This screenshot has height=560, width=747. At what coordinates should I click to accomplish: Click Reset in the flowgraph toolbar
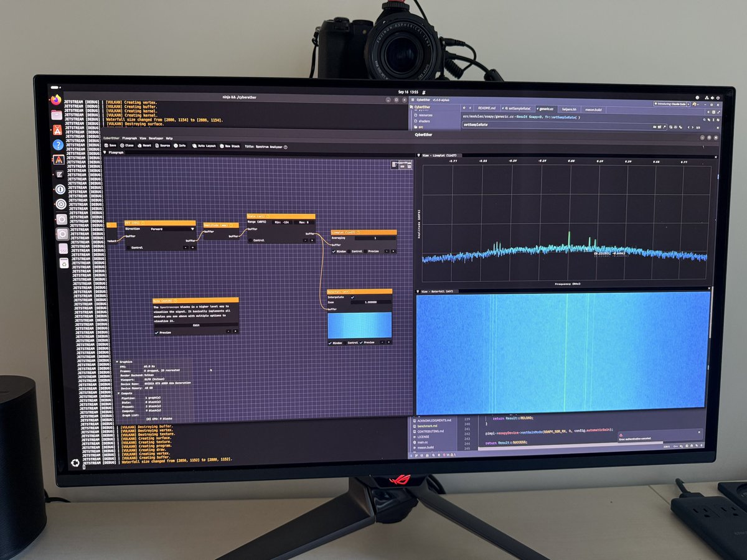tap(144, 146)
